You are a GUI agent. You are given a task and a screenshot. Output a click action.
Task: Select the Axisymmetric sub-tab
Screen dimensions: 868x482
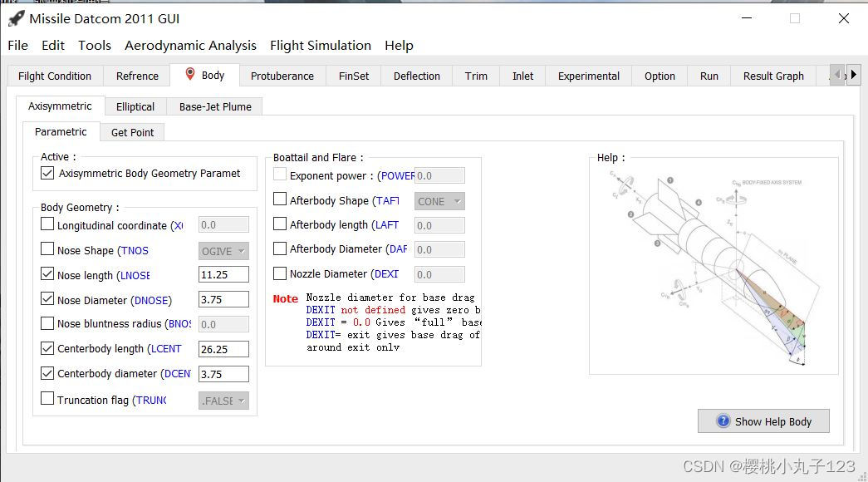[60, 106]
